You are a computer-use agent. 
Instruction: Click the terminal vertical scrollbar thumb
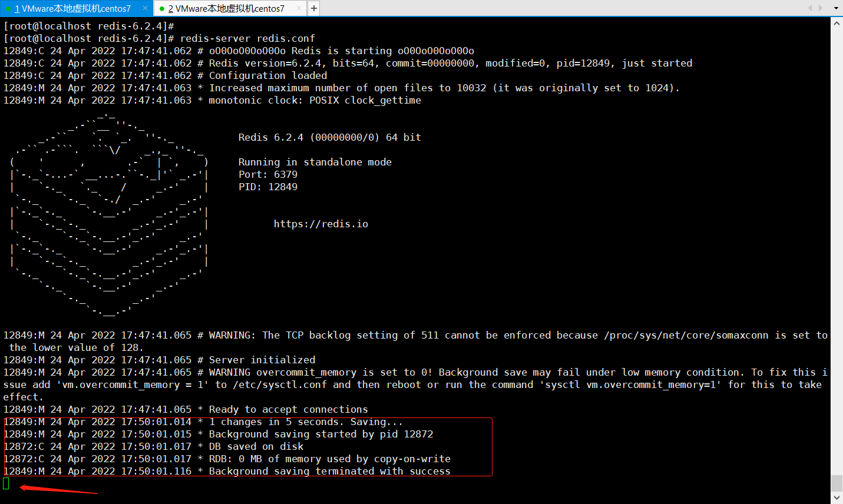coord(837,483)
